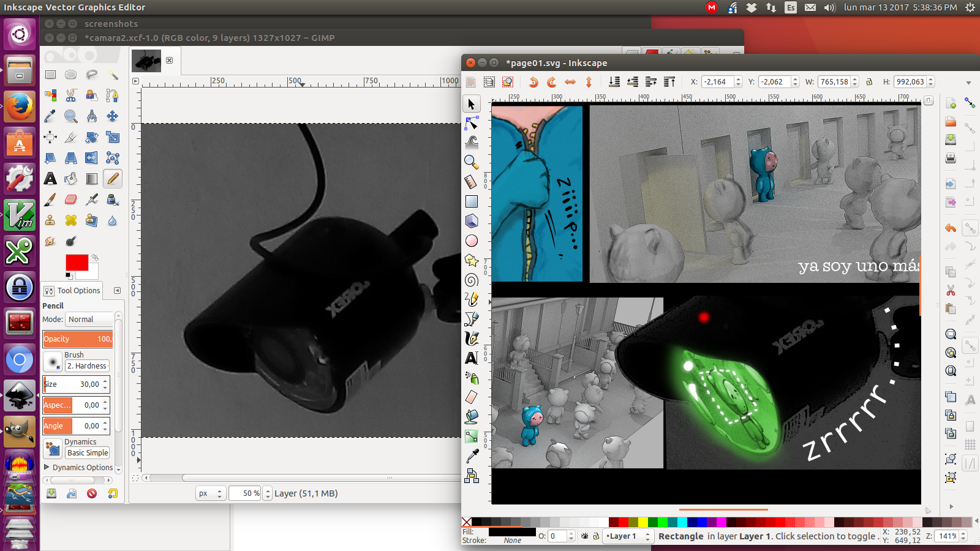Expand Dynamics Options in GIMP
This screenshot has height=551, width=980.
click(47, 467)
